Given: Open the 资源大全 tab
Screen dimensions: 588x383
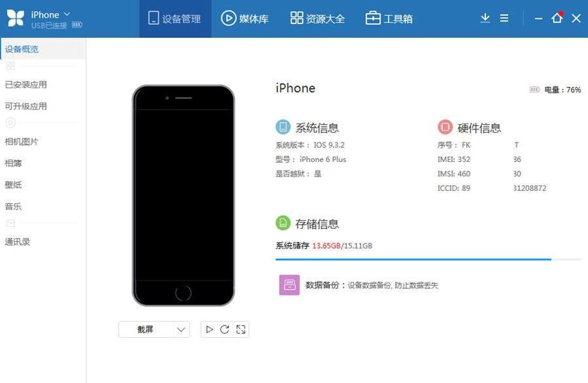Looking at the screenshot, I should pos(317,18).
